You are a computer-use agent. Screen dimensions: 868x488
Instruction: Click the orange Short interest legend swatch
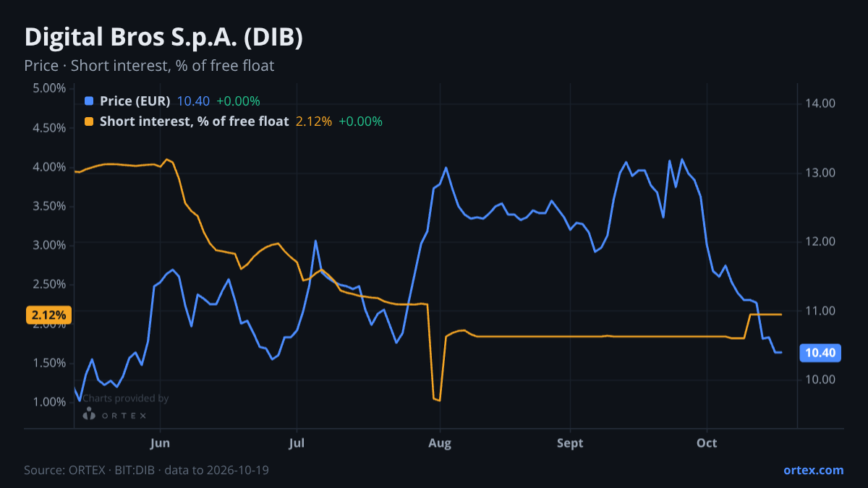(89, 121)
